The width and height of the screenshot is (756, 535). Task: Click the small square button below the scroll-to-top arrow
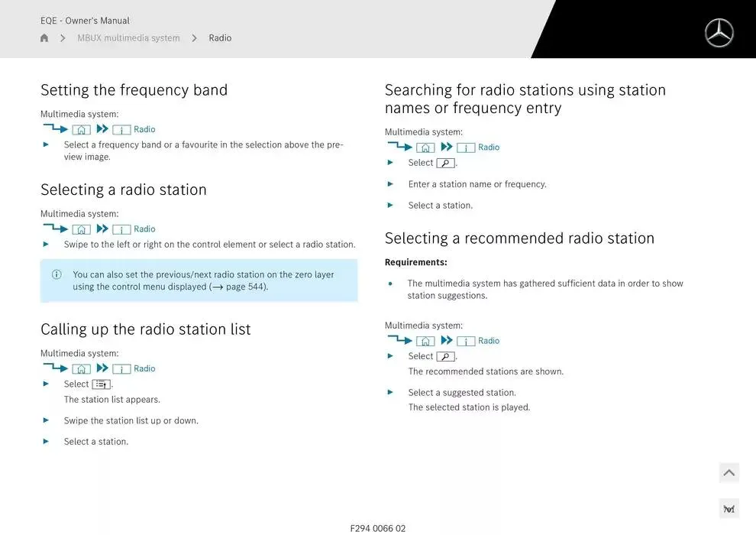pos(729,509)
